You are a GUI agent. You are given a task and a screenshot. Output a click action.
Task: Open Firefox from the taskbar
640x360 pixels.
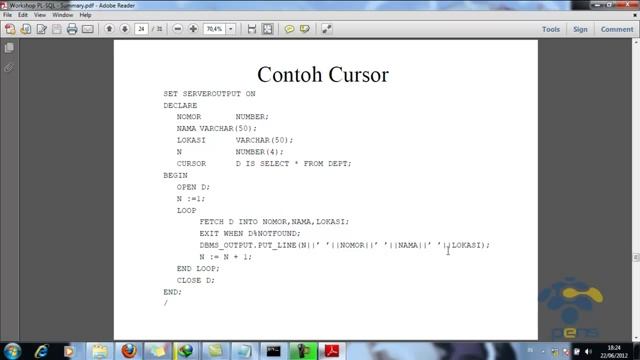click(x=129, y=351)
